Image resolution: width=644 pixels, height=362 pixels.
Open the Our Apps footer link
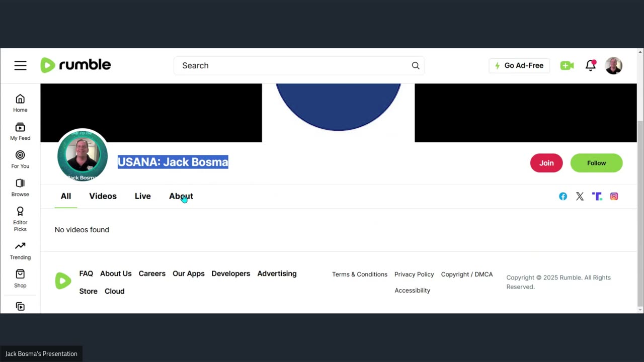coord(189,274)
